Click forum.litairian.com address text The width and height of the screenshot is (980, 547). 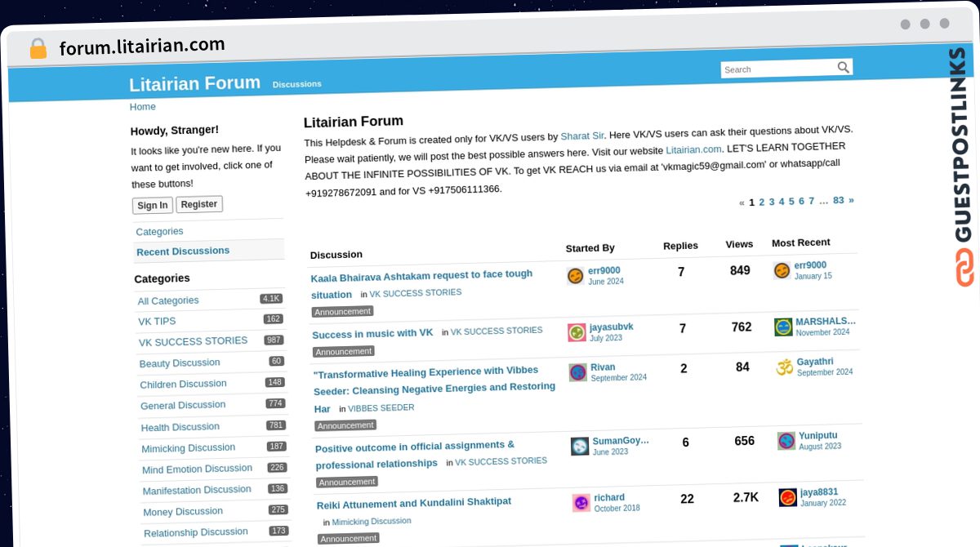pyautogui.click(x=142, y=47)
